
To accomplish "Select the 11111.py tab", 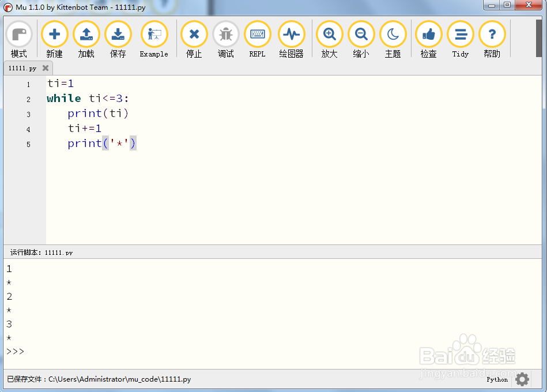I will (x=22, y=67).
